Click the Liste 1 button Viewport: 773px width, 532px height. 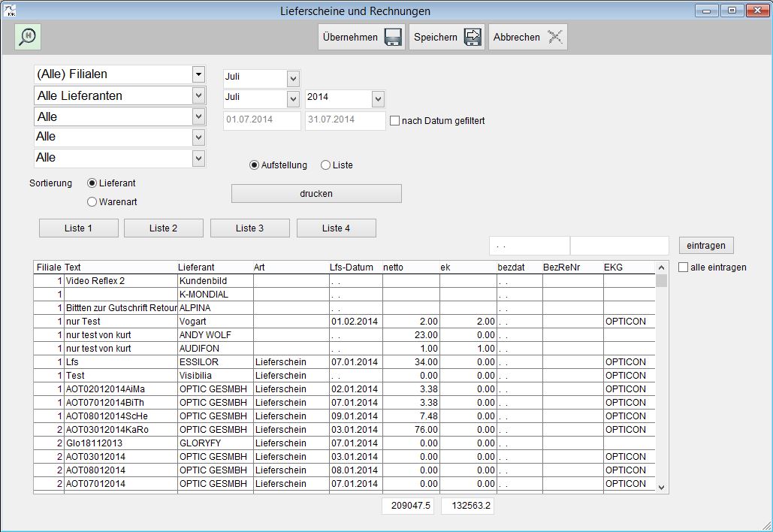click(x=79, y=228)
